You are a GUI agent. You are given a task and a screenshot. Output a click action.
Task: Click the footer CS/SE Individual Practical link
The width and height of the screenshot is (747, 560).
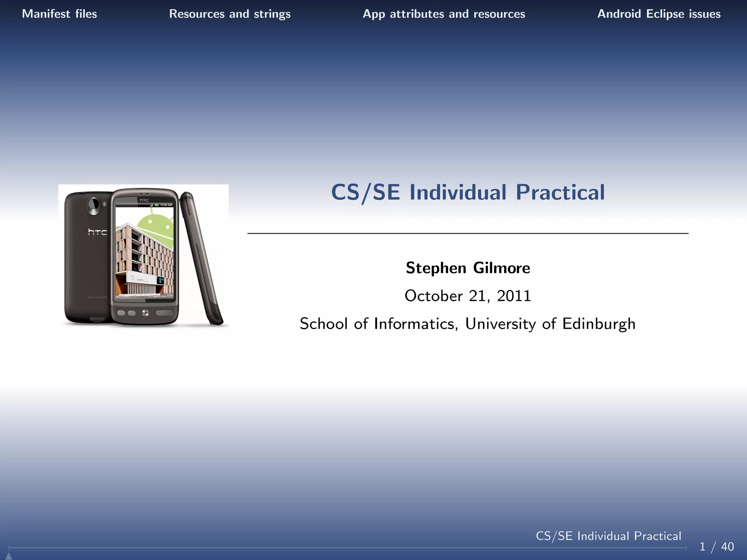coord(608,536)
